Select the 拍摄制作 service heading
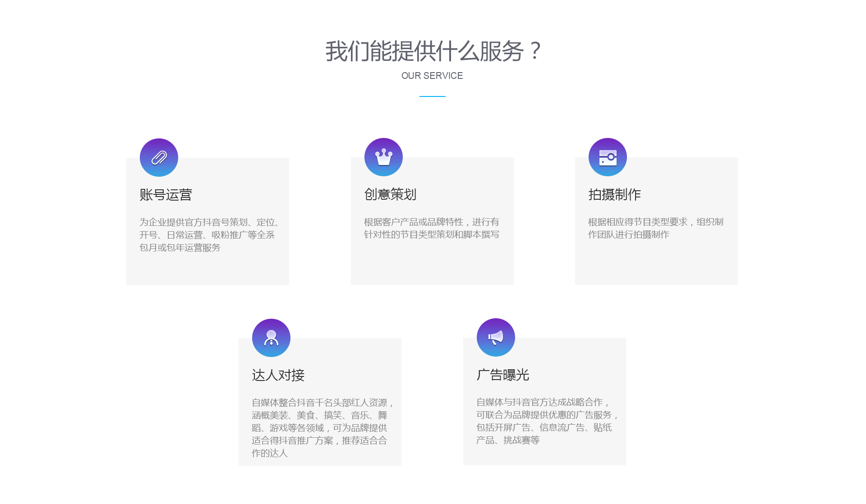The height and width of the screenshot is (504, 866). 614,194
